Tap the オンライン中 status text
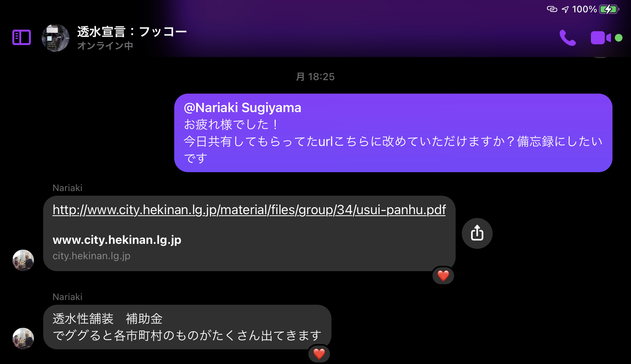631x364 pixels. click(105, 46)
